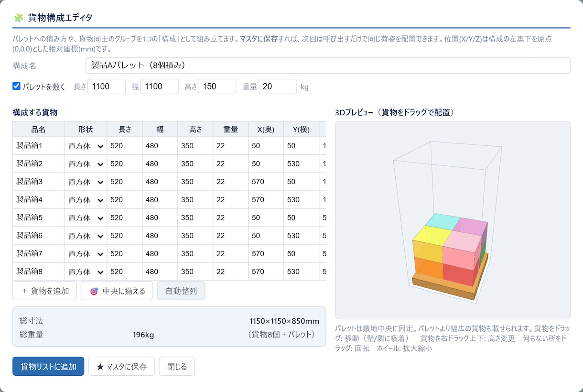Viewport: 583px width, 392px height.
Task: Open the 形状 dropdown for 製品箱8
Action: pos(86,272)
